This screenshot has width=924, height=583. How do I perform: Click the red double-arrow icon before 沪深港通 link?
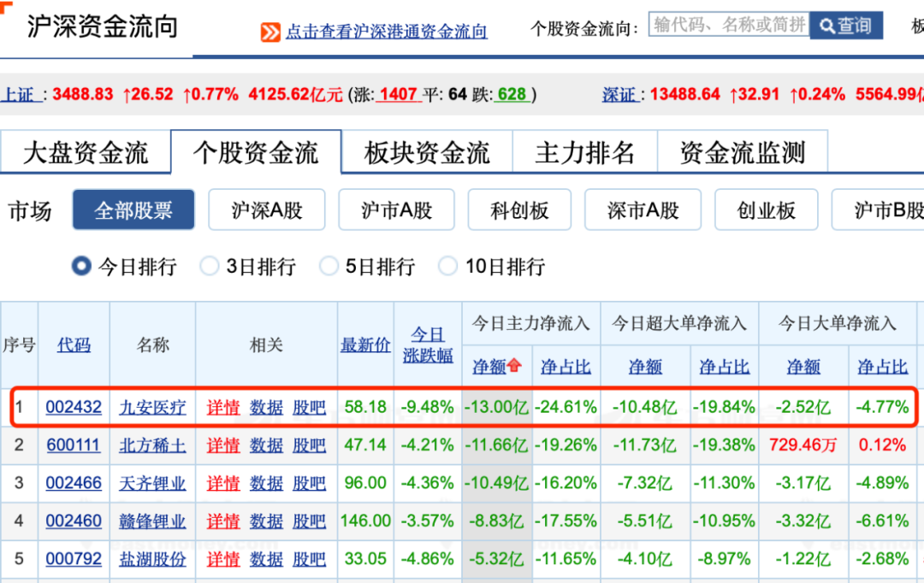click(271, 32)
